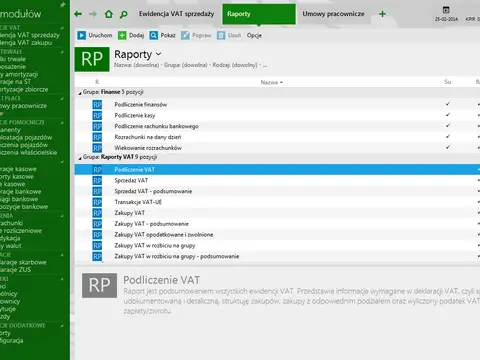The width and height of the screenshot is (480, 360).
Task: Click the Uruchom play icon
Action: pos(82,35)
